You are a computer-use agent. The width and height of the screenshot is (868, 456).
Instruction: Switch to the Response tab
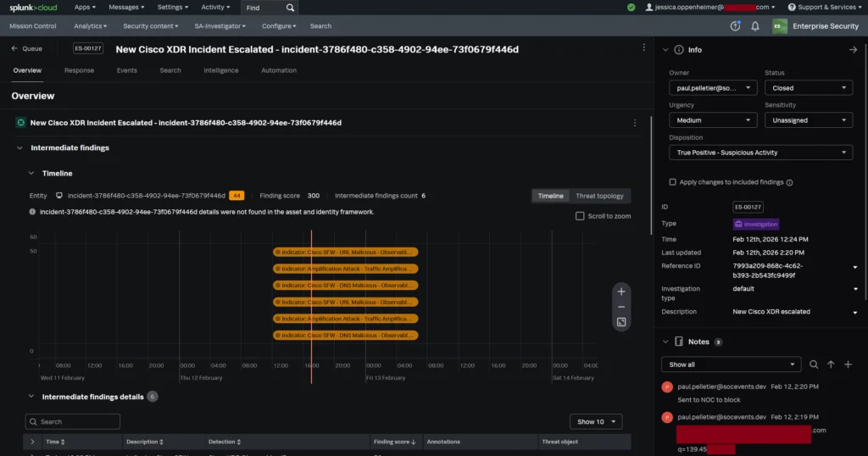(x=79, y=70)
